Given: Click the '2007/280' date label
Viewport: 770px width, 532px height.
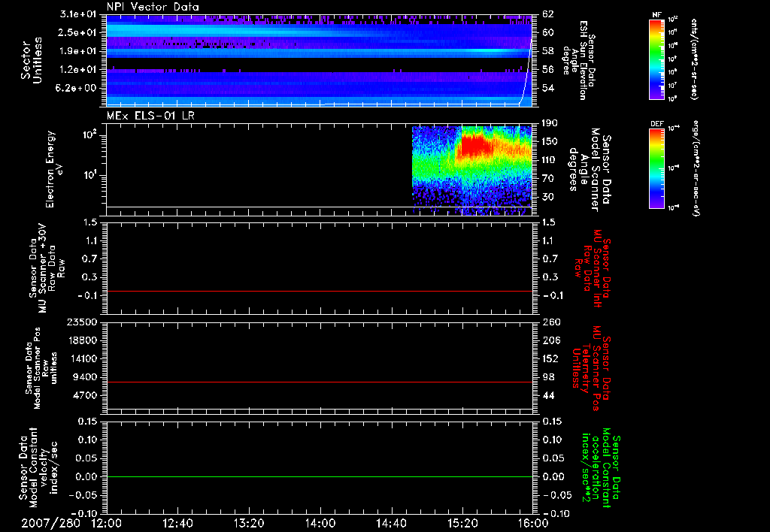Looking at the screenshot, I should [50, 524].
